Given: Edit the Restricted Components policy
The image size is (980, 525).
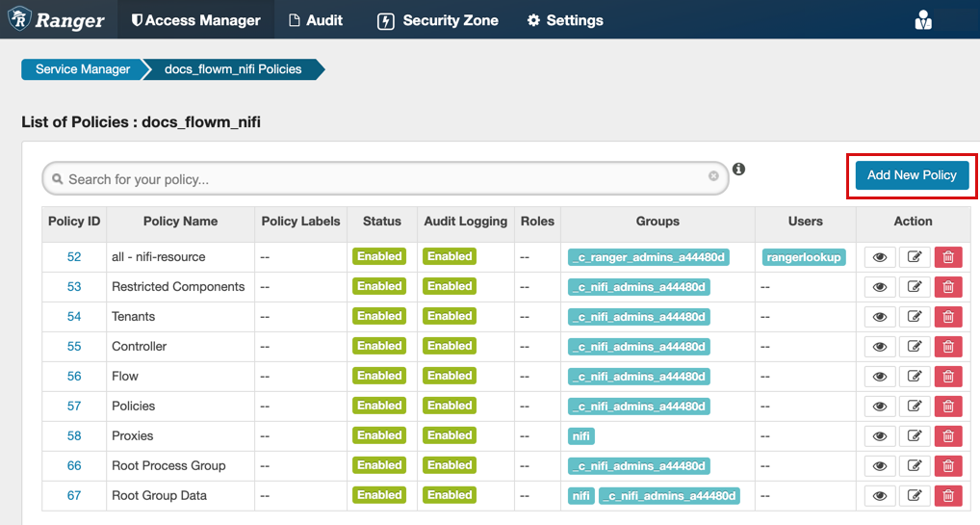Looking at the screenshot, I should click(x=915, y=287).
